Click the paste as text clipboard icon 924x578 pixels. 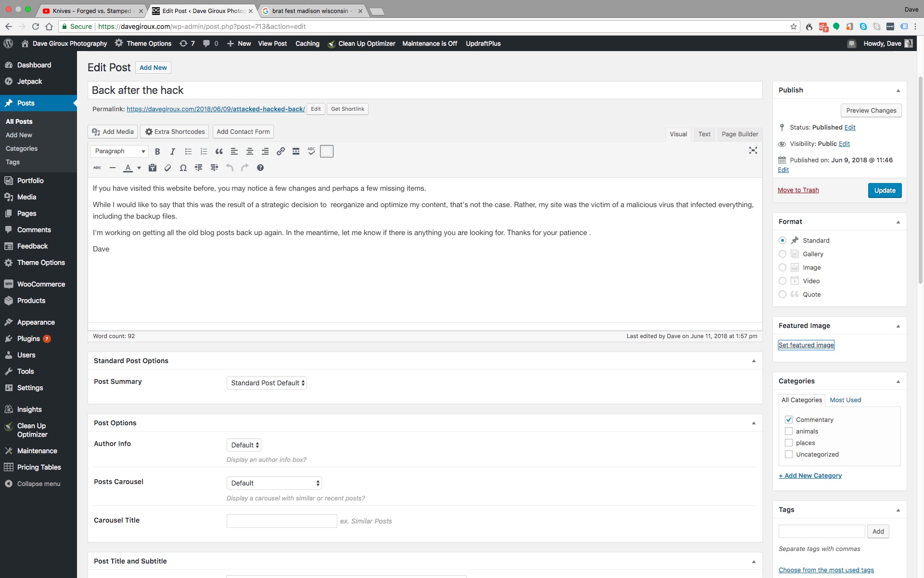pyautogui.click(x=152, y=168)
